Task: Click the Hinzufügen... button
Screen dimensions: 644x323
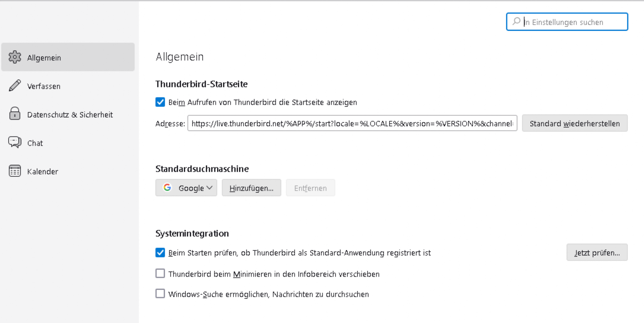Action: pyautogui.click(x=251, y=188)
